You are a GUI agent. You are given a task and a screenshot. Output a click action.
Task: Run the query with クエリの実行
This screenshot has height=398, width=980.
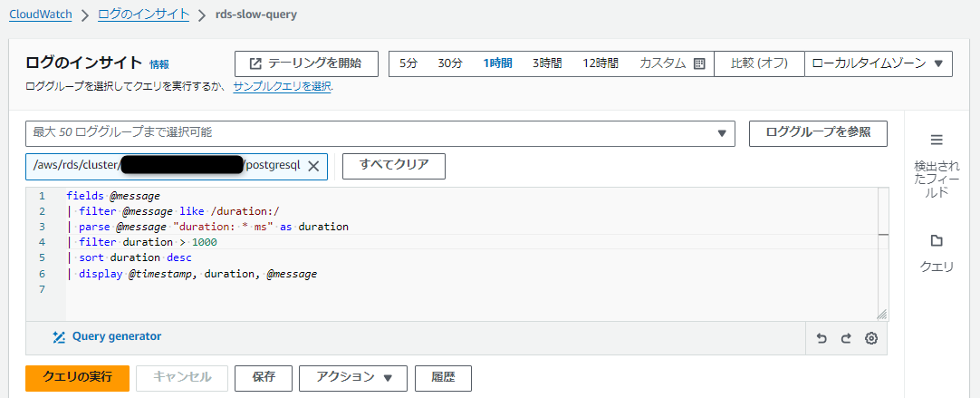click(78, 377)
